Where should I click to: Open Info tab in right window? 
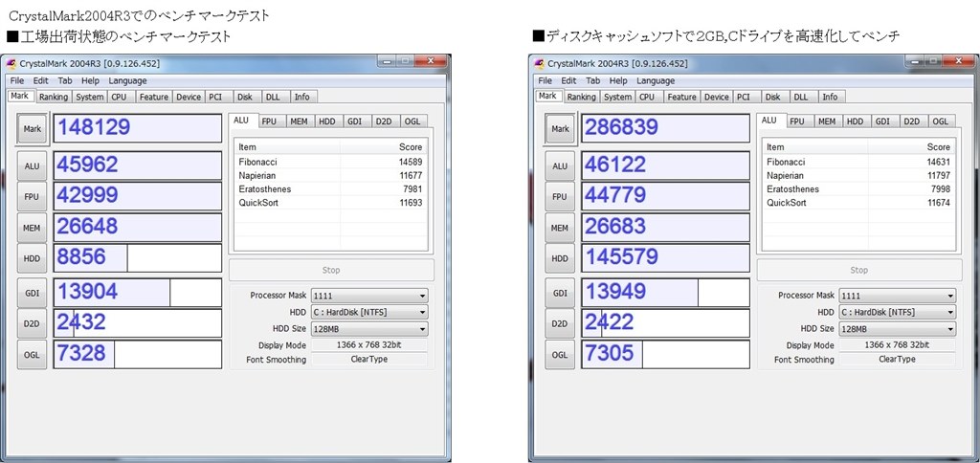click(x=830, y=97)
